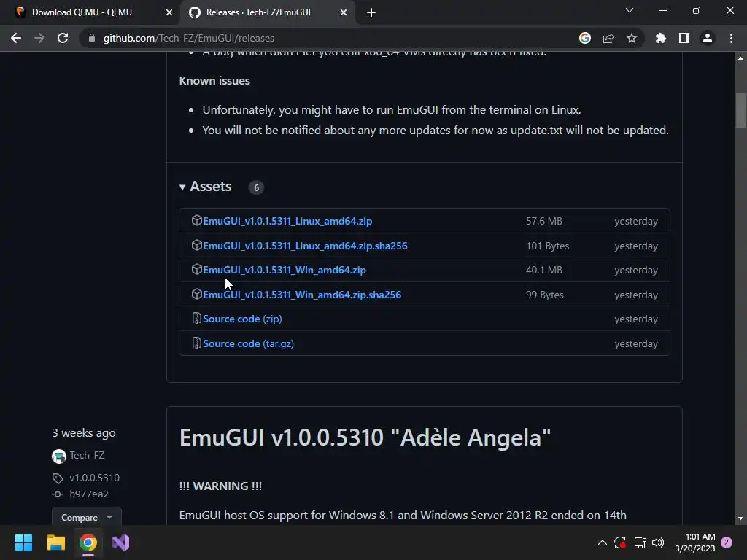Show hidden system tray icons
Image resolution: width=747 pixels, height=560 pixels.
click(602, 542)
